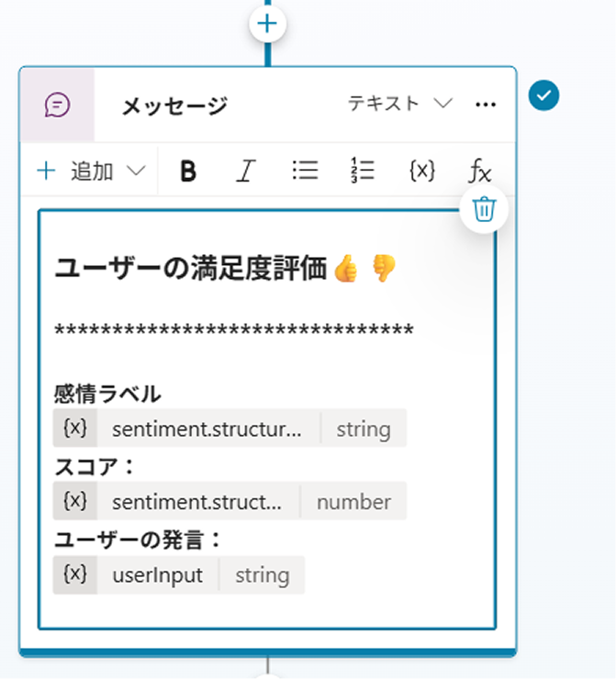Open the fx formula editor
616x679 pixels.
[479, 171]
